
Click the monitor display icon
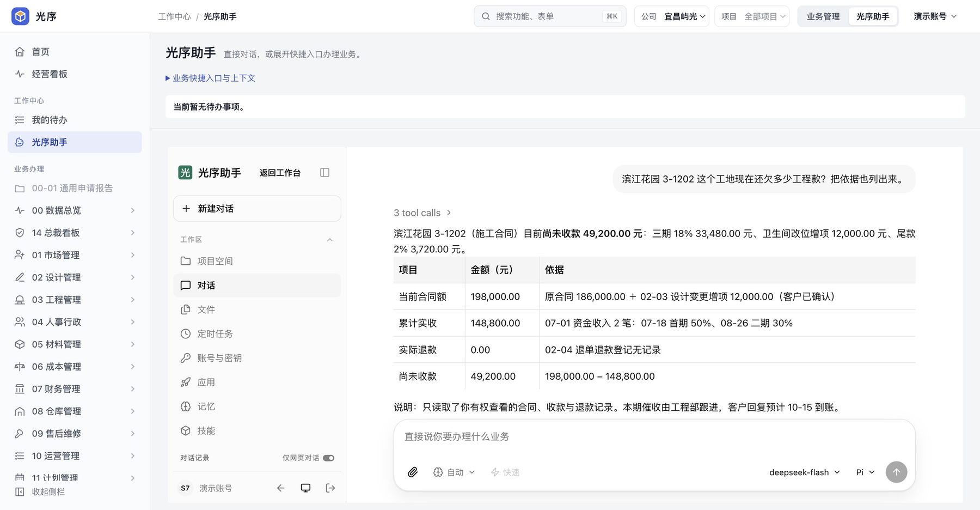(306, 488)
